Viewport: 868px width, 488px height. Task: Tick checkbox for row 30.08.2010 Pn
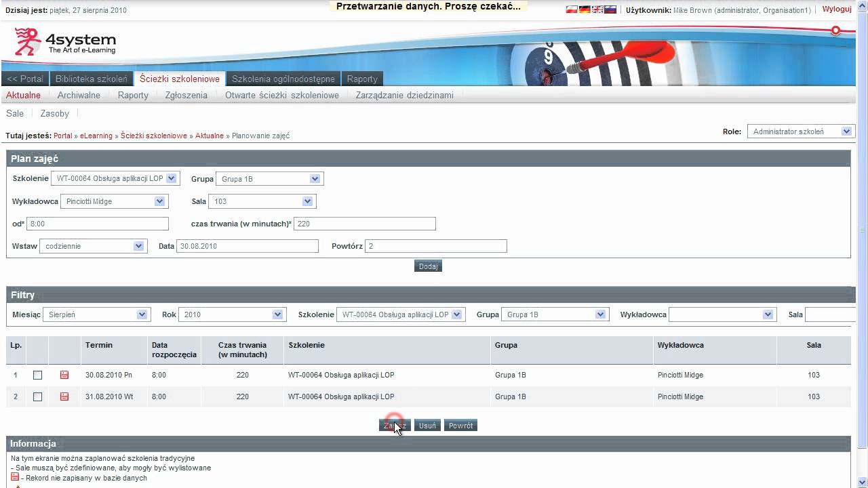[x=37, y=375]
